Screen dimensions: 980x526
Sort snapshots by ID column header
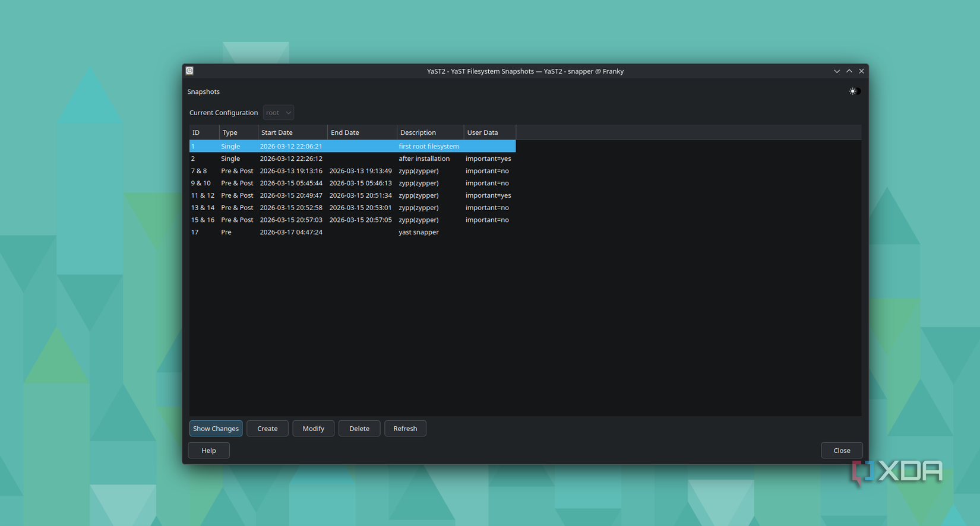click(204, 132)
